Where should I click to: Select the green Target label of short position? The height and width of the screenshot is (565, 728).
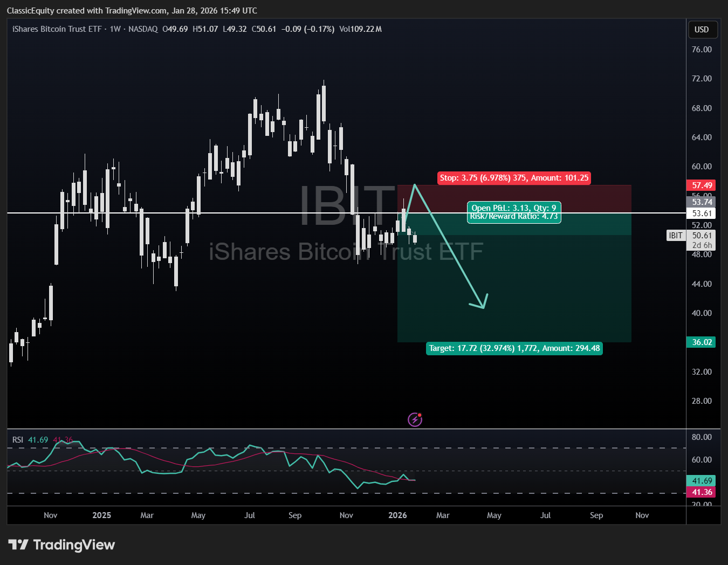[514, 348]
